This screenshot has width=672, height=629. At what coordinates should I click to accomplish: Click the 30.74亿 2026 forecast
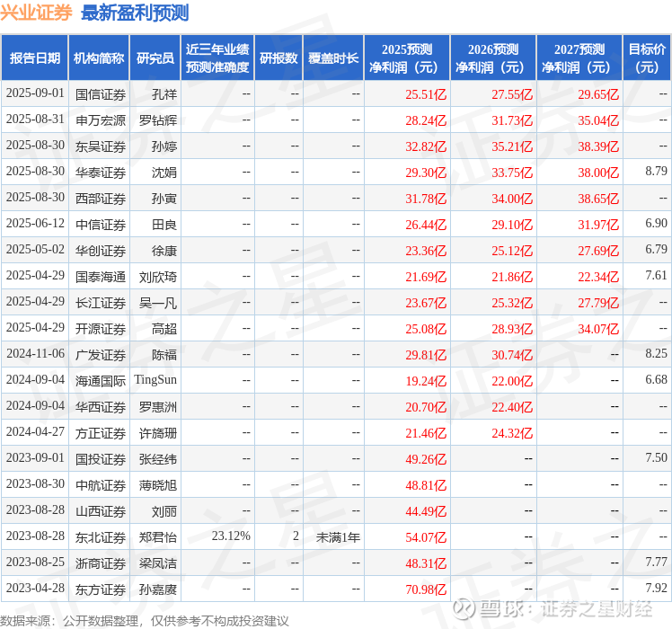(x=512, y=355)
